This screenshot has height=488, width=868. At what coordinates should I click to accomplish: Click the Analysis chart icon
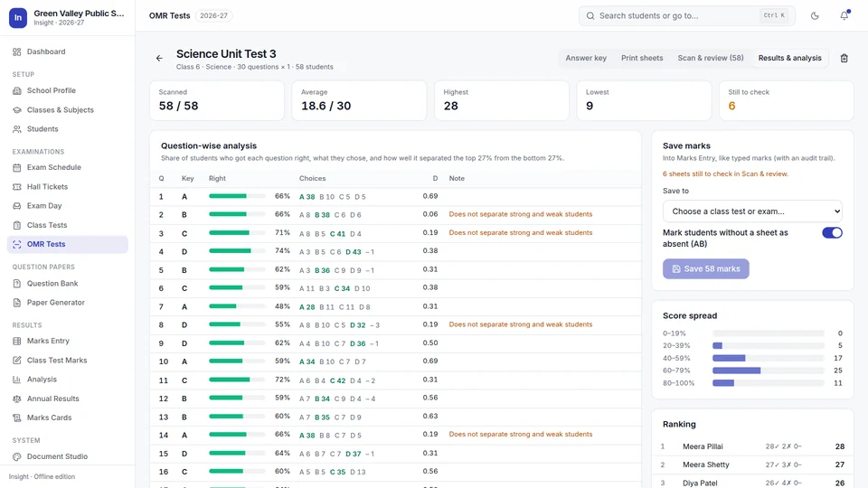[x=16, y=380]
